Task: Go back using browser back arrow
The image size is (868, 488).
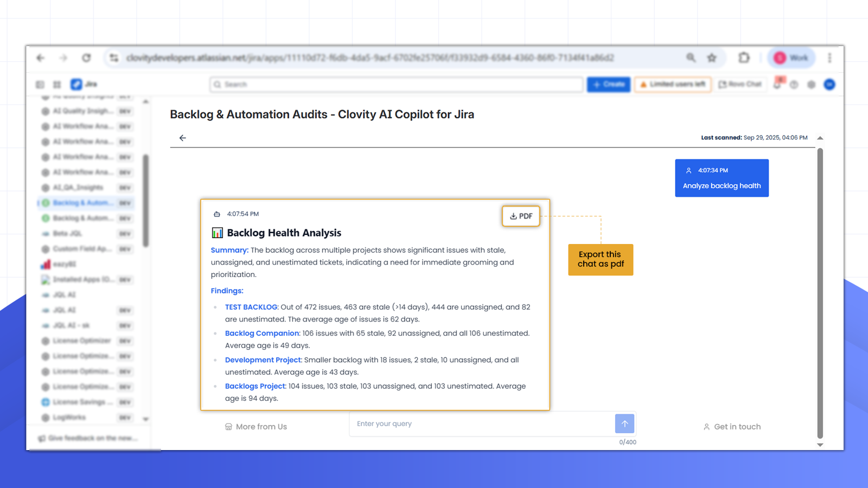Action: 41,57
